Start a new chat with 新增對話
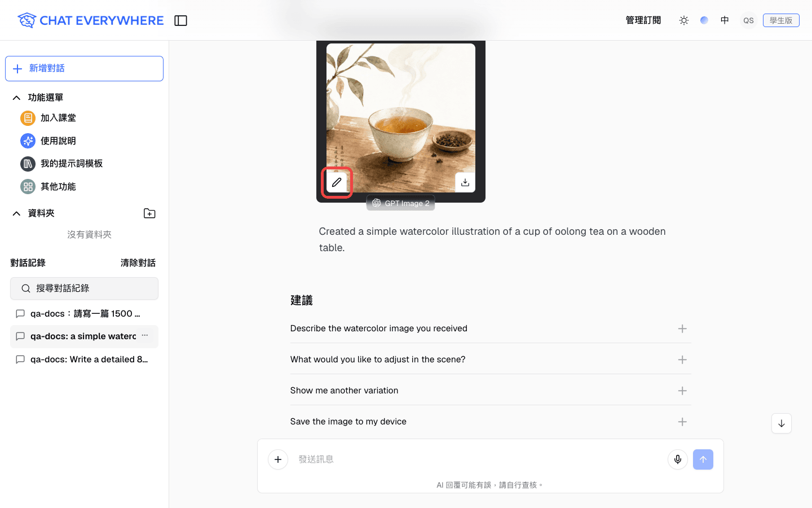 (x=85, y=68)
